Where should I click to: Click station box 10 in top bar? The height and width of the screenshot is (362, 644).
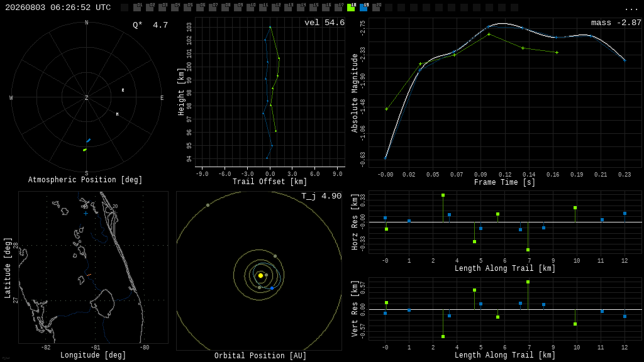pos(250,8)
